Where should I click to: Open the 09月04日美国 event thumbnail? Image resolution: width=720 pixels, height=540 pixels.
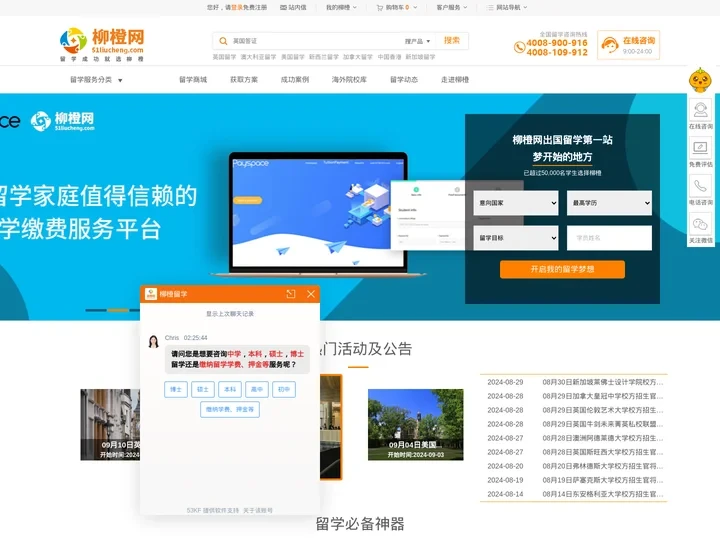click(x=416, y=425)
